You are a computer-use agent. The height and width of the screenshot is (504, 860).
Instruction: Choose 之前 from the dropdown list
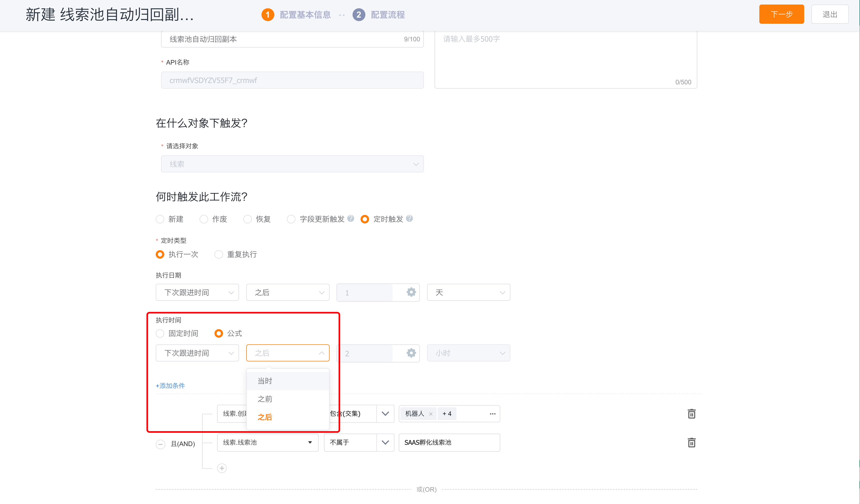click(288, 399)
